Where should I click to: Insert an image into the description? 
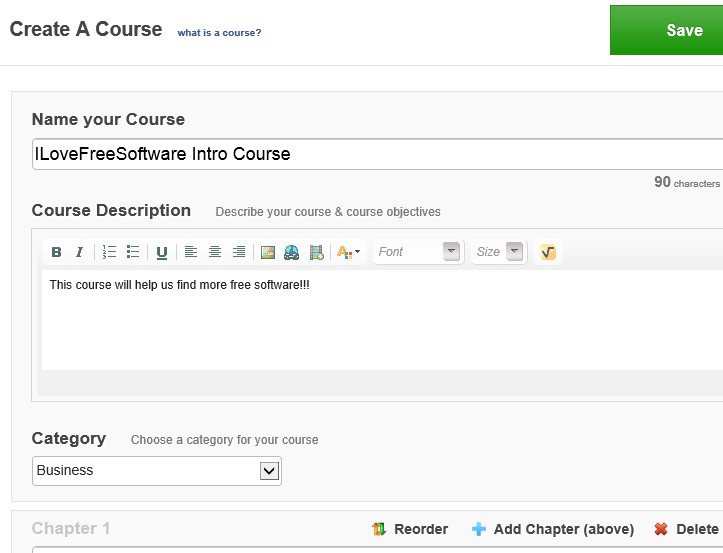(268, 252)
